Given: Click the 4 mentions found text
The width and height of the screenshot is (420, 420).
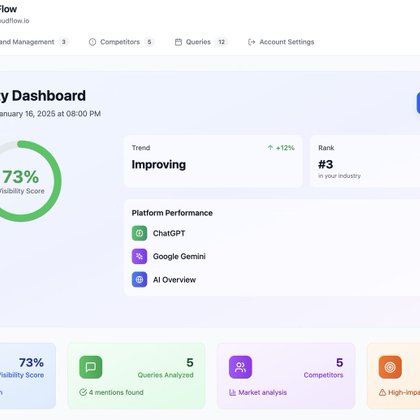Looking at the screenshot, I should pyautogui.click(x=116, y=392).
